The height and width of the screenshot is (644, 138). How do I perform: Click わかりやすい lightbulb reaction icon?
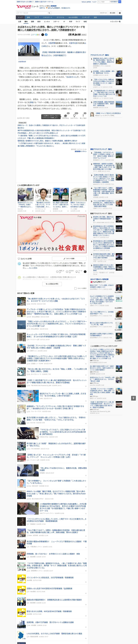74,116
